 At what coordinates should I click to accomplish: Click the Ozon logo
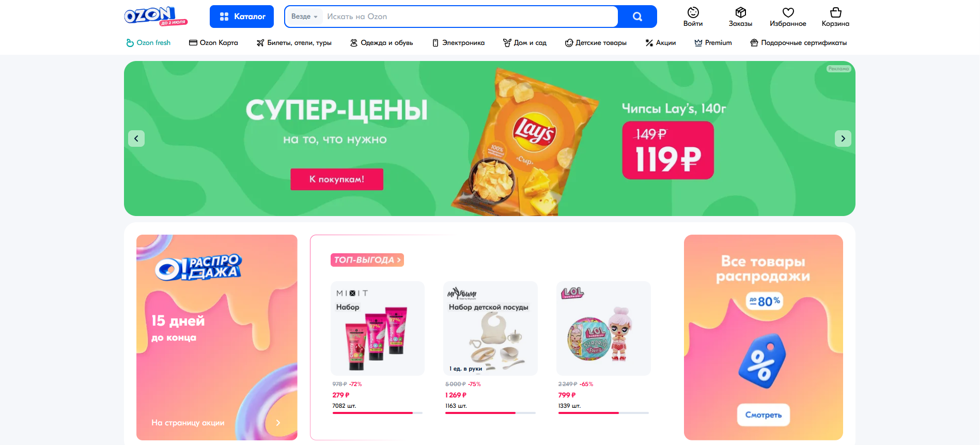click(x=155, y=16)
